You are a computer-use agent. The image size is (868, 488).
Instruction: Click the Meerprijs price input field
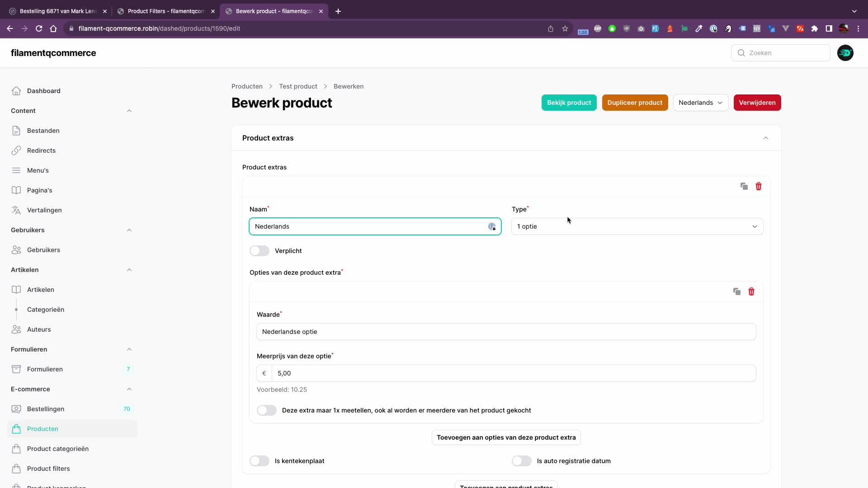tap(513, 373)
